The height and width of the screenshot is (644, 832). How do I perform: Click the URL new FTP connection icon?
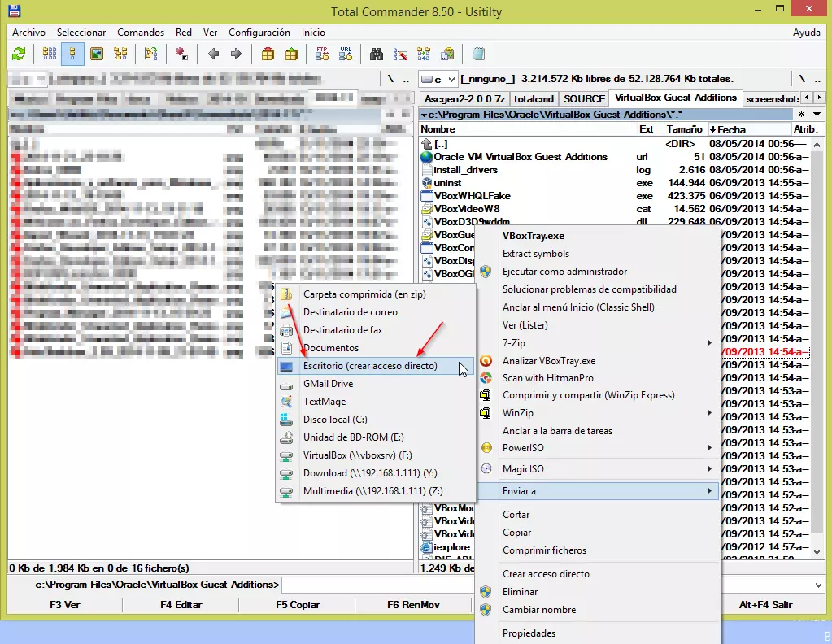[346, 54]
